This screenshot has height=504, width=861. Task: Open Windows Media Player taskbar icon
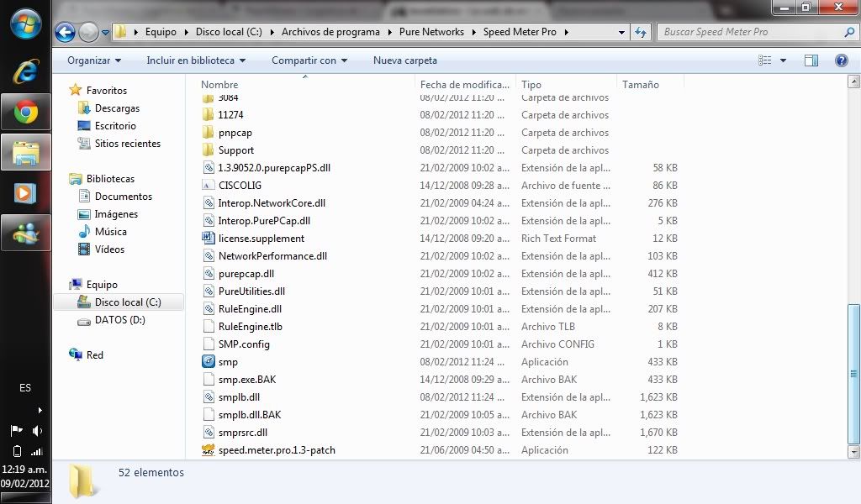pos(25,193)
